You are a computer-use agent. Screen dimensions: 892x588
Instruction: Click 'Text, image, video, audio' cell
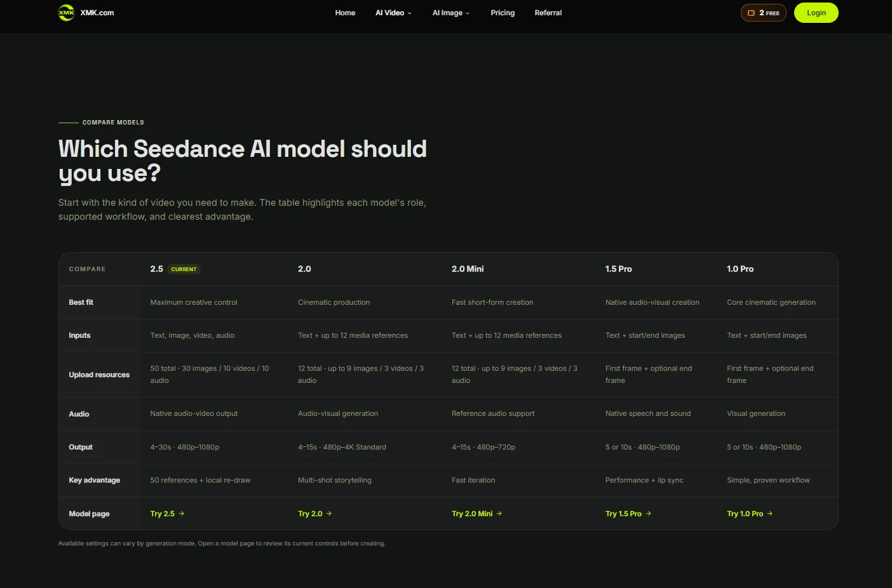pos(193,335)
